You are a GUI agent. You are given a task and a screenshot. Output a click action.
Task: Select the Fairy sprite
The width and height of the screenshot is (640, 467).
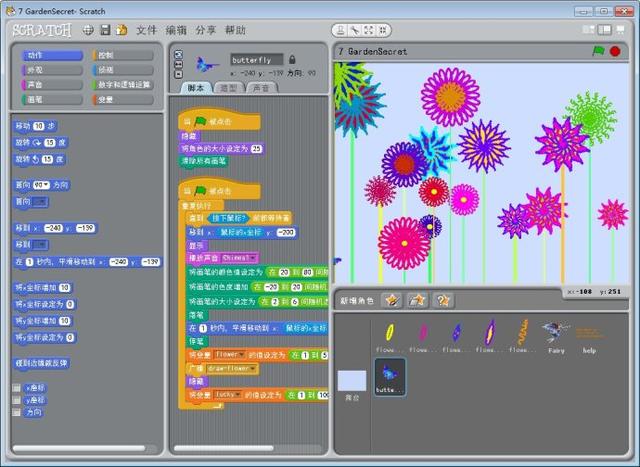pos(556,337)
